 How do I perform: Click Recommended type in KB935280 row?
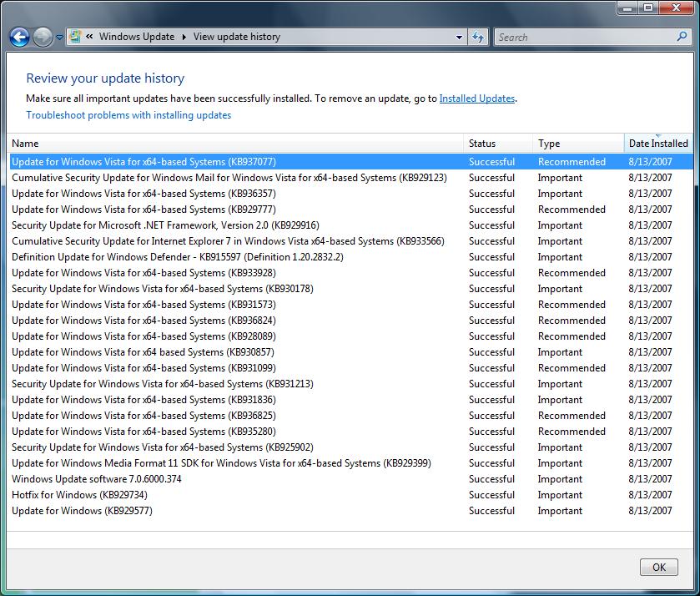tap(572, 432)
